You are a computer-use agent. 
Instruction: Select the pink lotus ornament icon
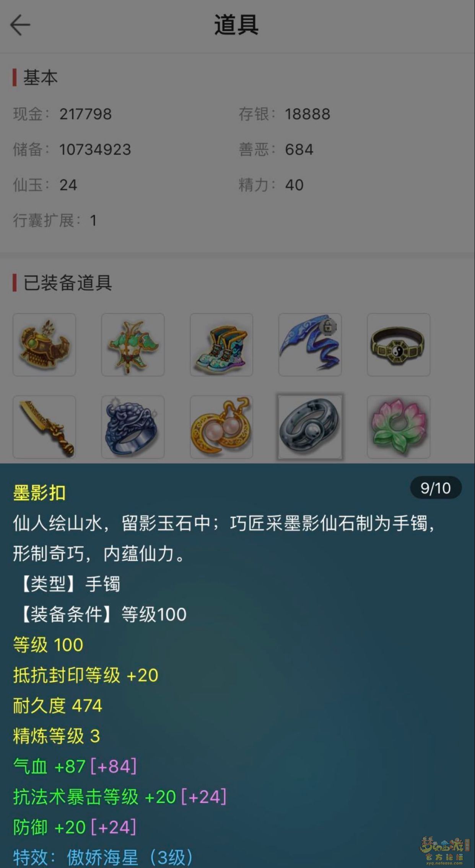[399, 427]
